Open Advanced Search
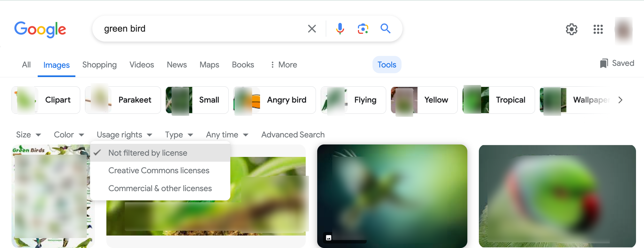Viewport: 644px width, 248px height. (292, 135)
